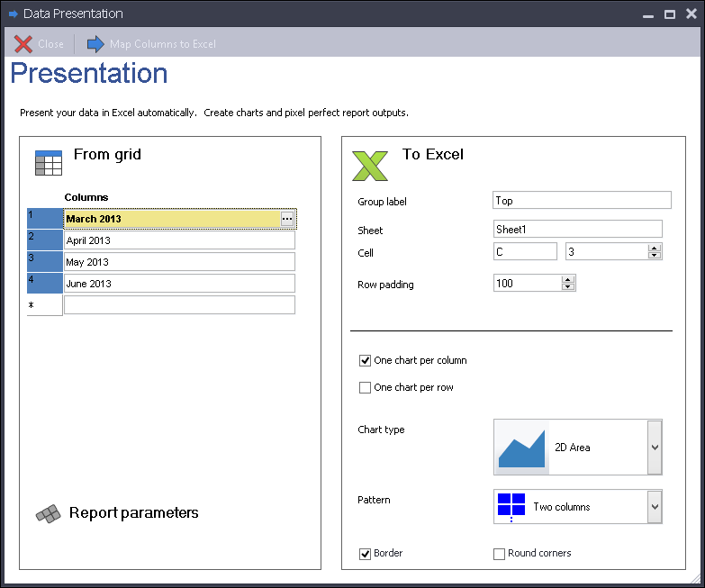
Task: Increase the Row padding value
Action: pos(568,280)
